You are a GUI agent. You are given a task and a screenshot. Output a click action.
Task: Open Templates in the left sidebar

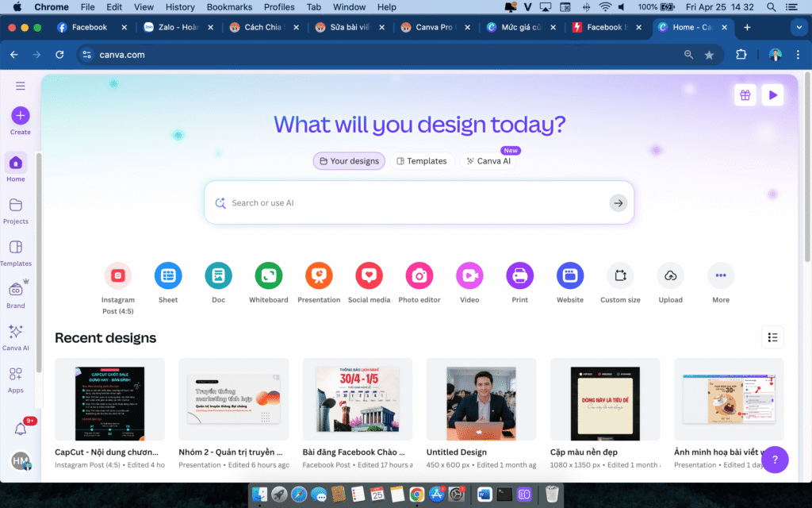click(16, 253)
